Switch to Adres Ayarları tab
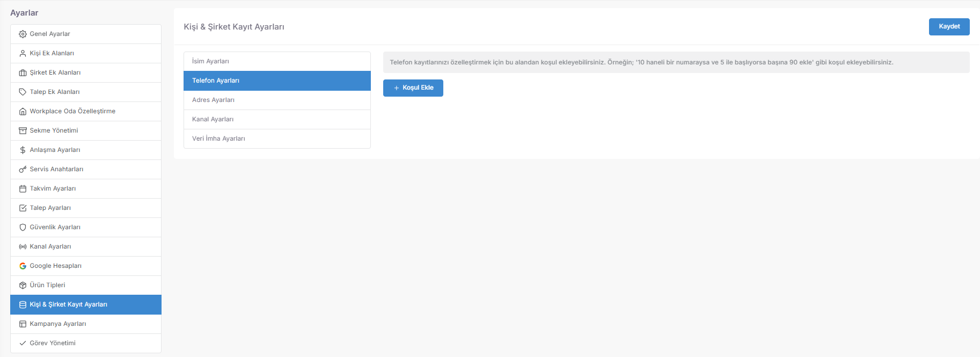Screen dimensions: 980x357 coord(277,100)
